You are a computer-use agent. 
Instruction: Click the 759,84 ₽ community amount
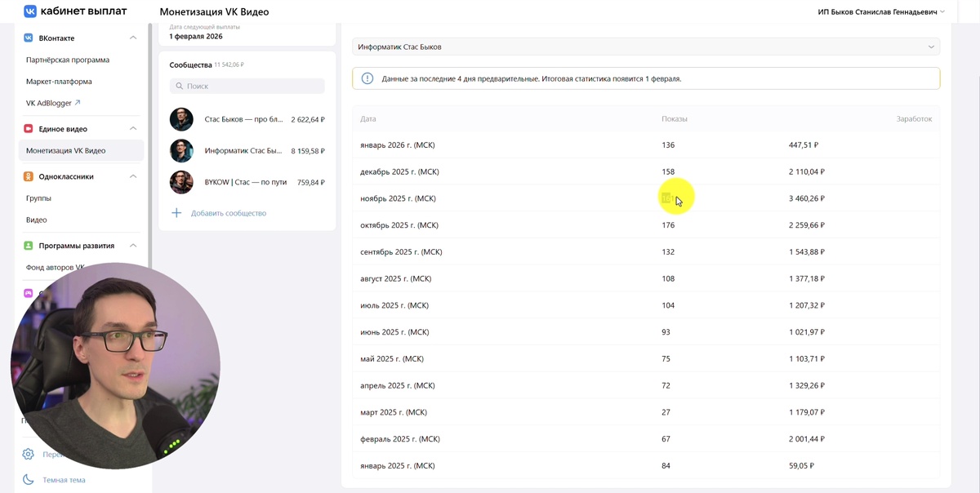pos(311,182)
